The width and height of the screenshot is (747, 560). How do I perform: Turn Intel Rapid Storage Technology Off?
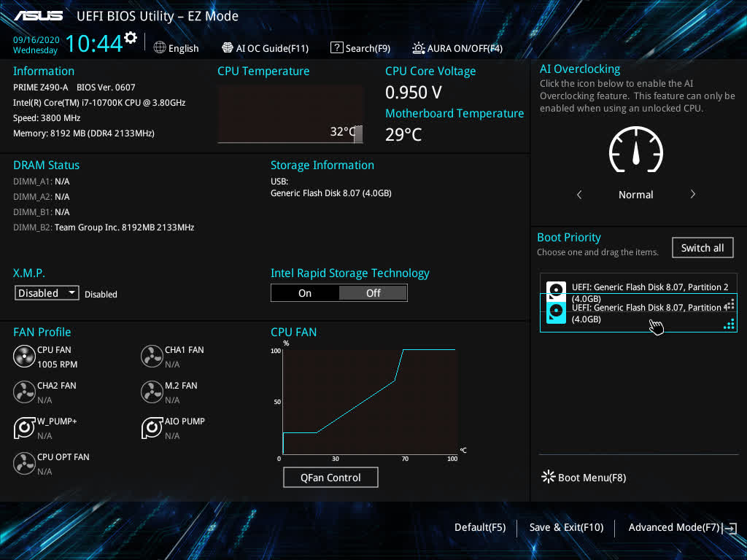point(373,293)
